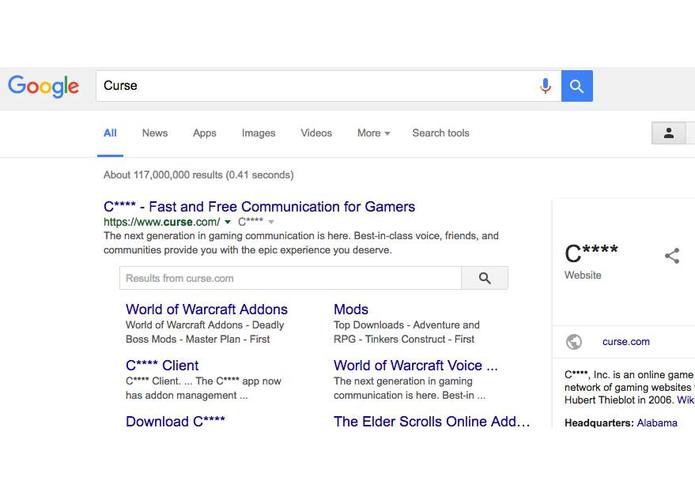695x494 pixels.
Task: Click the Website label under C****
Action: point(583,275)
